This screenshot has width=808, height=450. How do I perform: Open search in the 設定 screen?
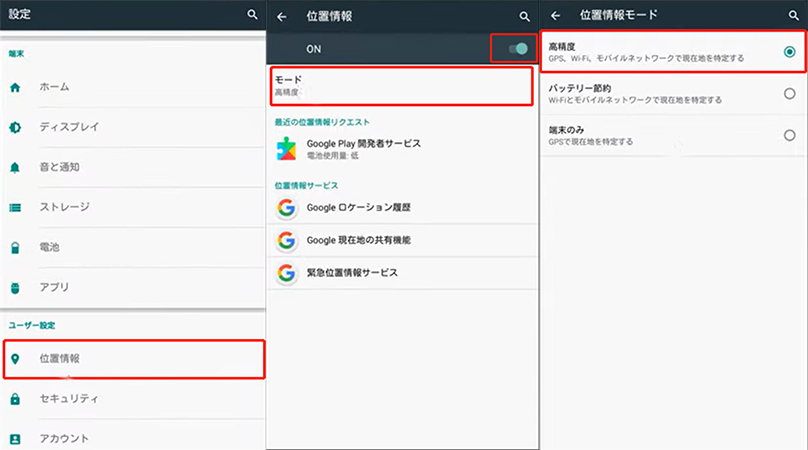click(x=252, y=14)
